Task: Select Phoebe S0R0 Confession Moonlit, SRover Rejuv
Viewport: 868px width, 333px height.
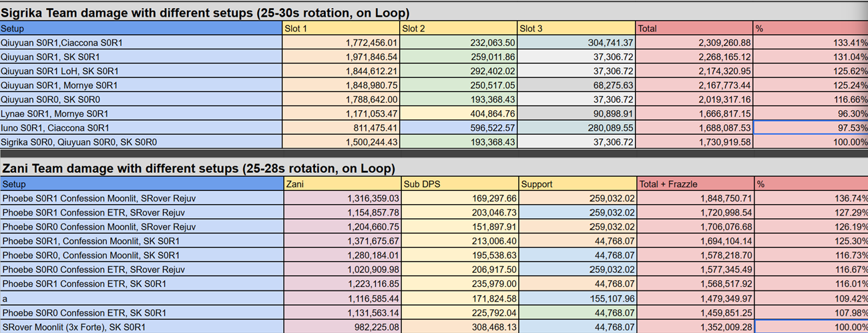Action: click(141, 227)
